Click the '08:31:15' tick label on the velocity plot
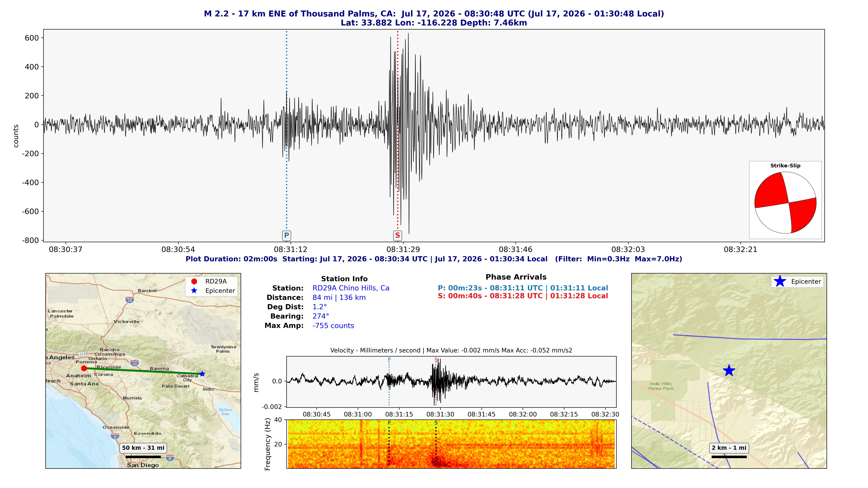This screenshot has height=488, width=868. tap(399, 415)
